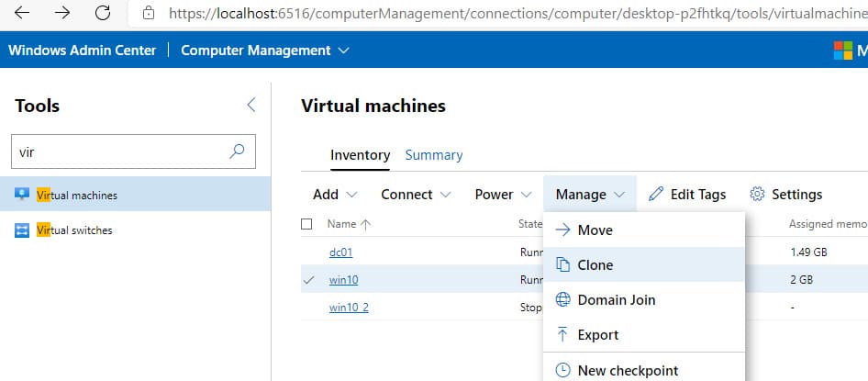Choose New checkpoint from Manage menu
Screen dimensions: 868x381
pos(644,370)
